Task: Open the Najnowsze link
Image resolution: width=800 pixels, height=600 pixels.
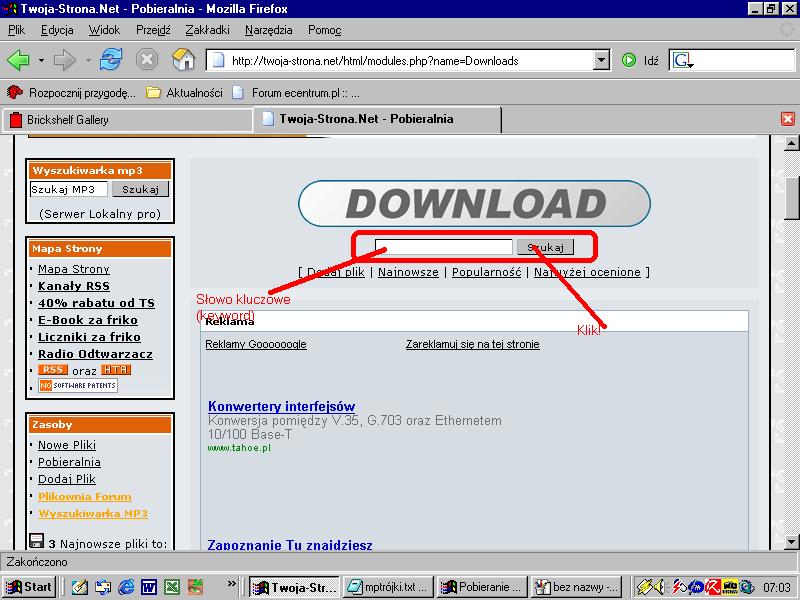Action: [408, 272]
